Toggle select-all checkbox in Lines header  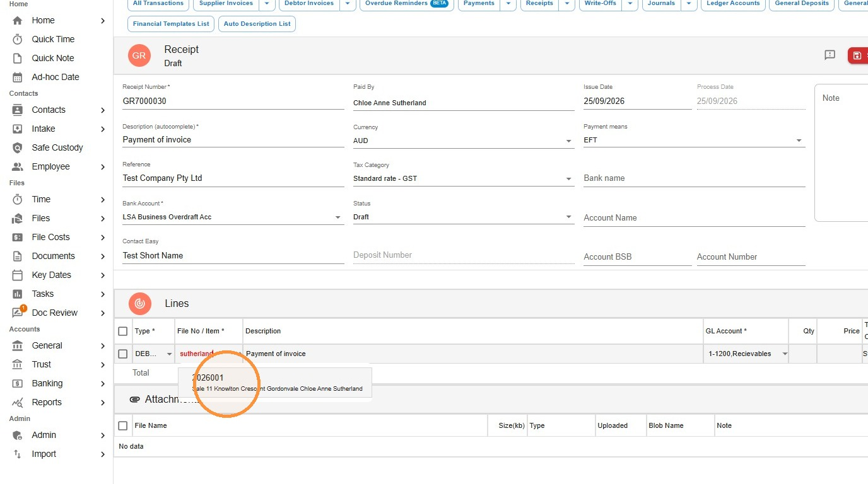coord(123,331)
